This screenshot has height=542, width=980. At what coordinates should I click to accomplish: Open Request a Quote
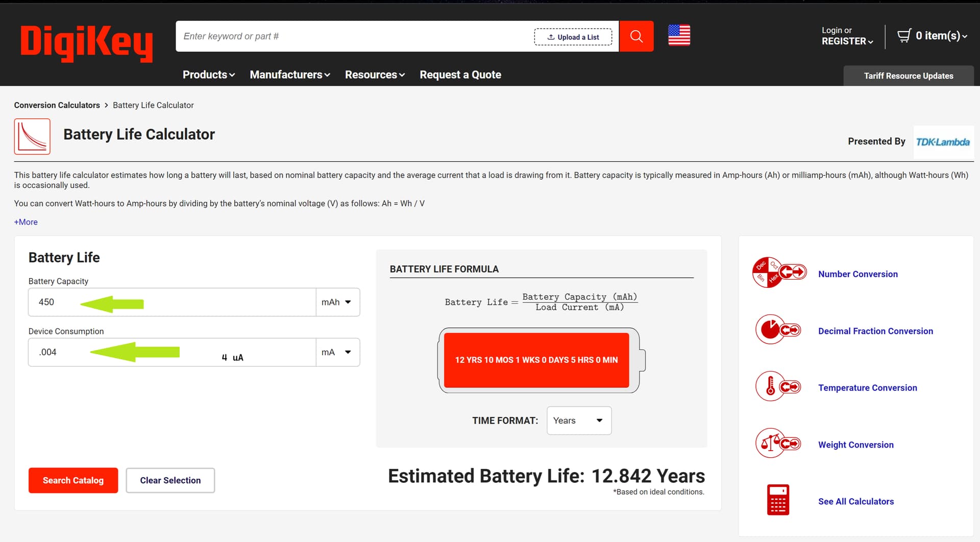click(x=460, y=75)
